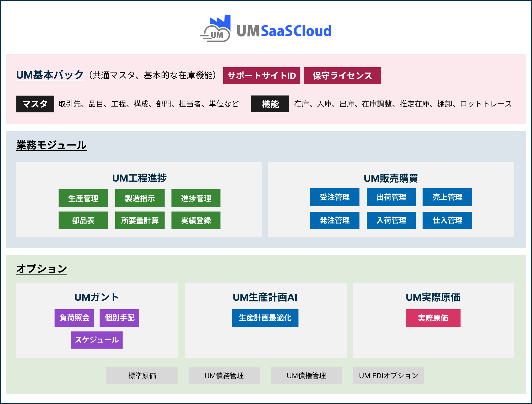Select the gray UM債務管理 option
This screenshot has height=404, width=532.
tap(224, 375)
